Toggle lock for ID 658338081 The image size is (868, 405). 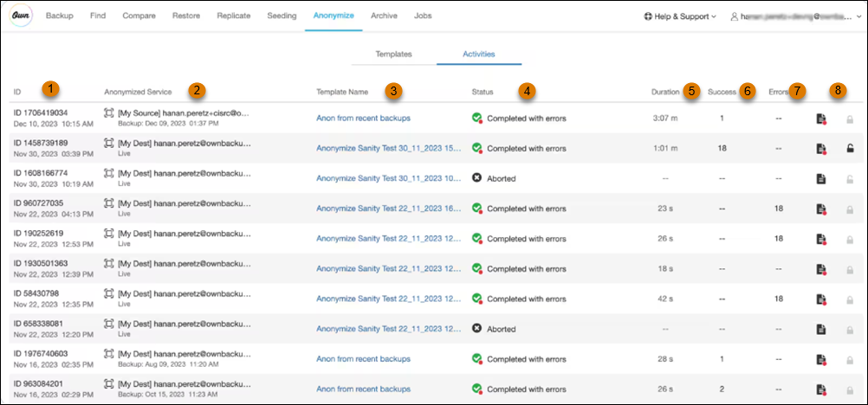[850, 329]
